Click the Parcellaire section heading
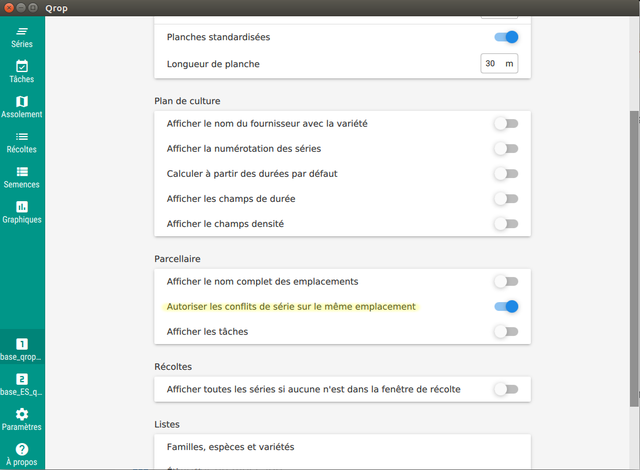The width and height of the screenshot is (640, 470). click(177, 259)
